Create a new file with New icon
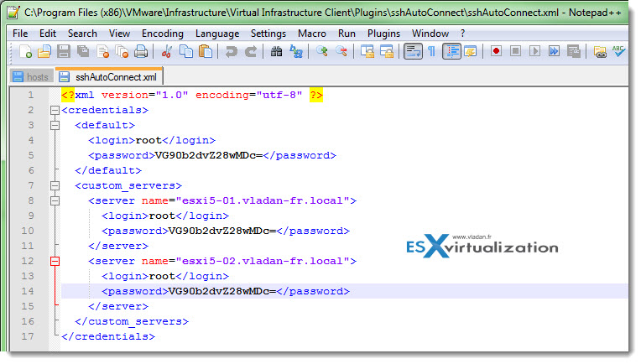The height and width of the screenshot is (364, 641). click(x=25, y=51)
